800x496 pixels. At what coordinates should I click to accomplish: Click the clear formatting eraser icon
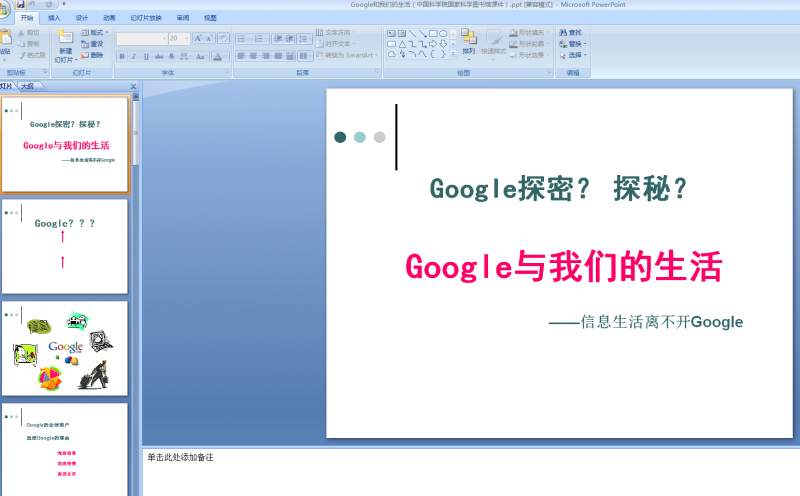click(x=223, y=38)
